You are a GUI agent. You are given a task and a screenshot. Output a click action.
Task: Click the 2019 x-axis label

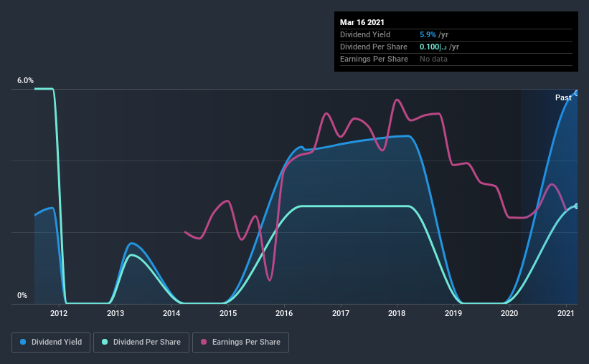pos(453,313)
